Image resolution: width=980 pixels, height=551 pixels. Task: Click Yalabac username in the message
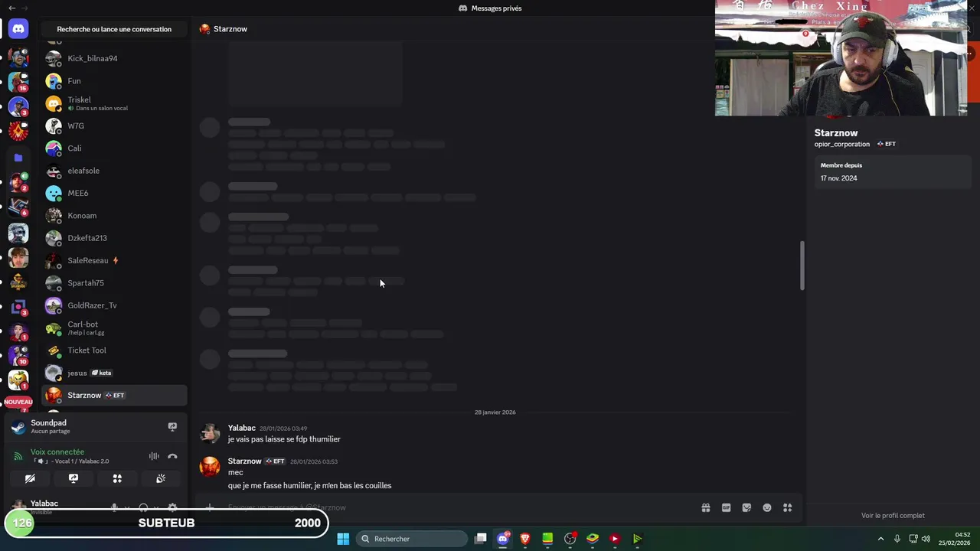tap(242, 428)
